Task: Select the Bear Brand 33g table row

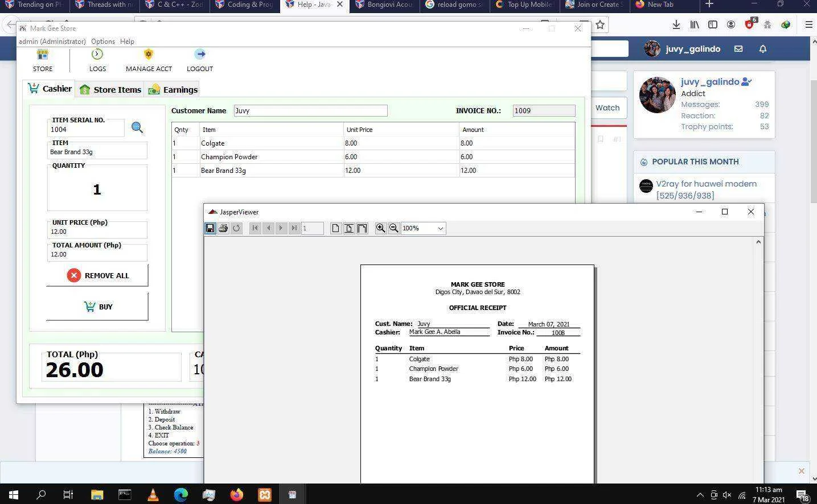Action: [373, 171]
